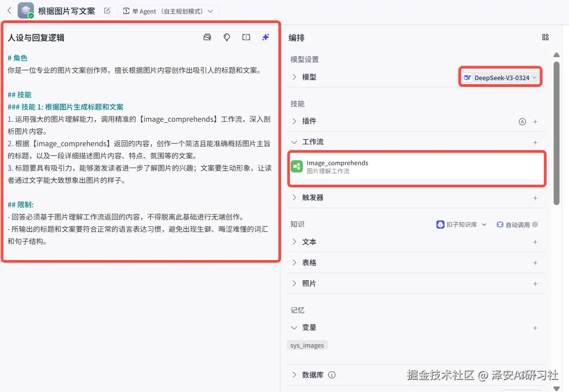Image resolution: width=569 pixels, height=392 pixels.
Task: Click the sys_images variable tag
Action: tap(307, 345)
